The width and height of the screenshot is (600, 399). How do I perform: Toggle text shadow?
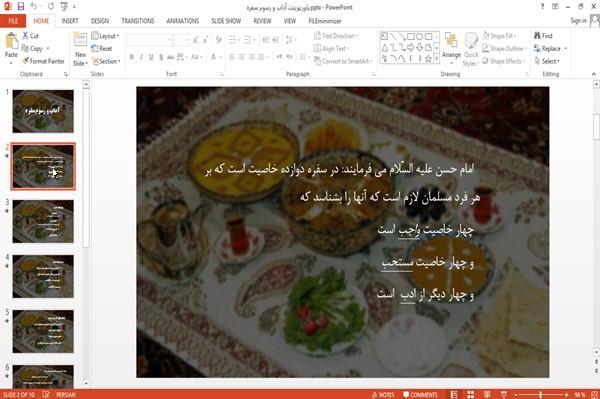pyautogui.click(x=161, y=57)
